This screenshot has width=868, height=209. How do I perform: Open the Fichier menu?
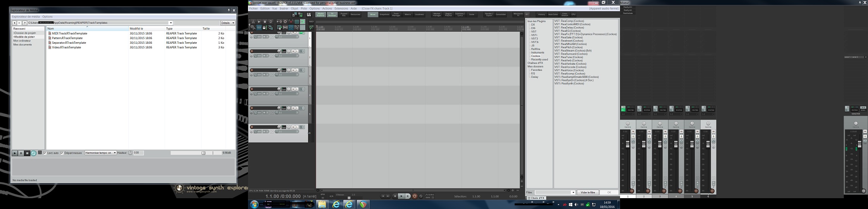pyautogui.click(x=253, y=9)
